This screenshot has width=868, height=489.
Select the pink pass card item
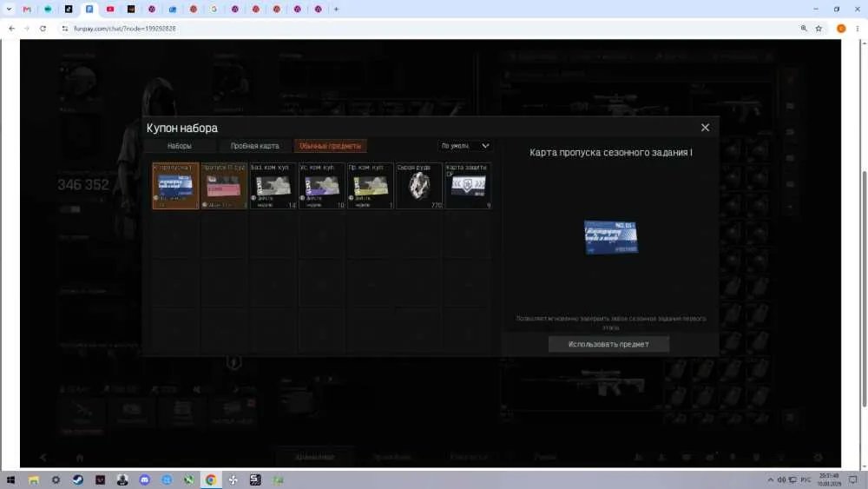coord(224,186)
